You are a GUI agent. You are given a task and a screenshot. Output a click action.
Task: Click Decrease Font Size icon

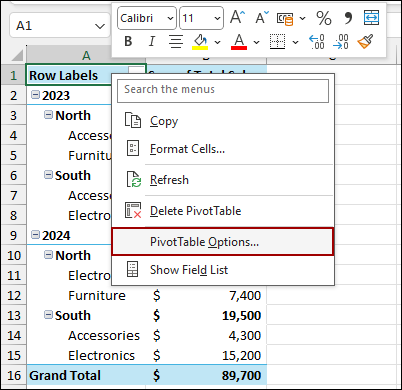[262, 17]
